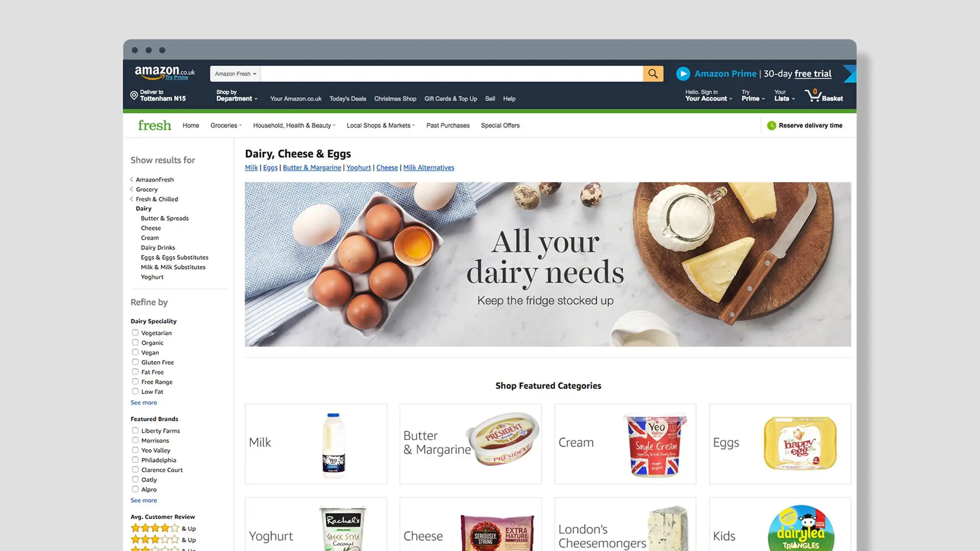Check the Yeo Valley brand checkbox
Screen dimensions: 980x551
(x=135, y=450)
